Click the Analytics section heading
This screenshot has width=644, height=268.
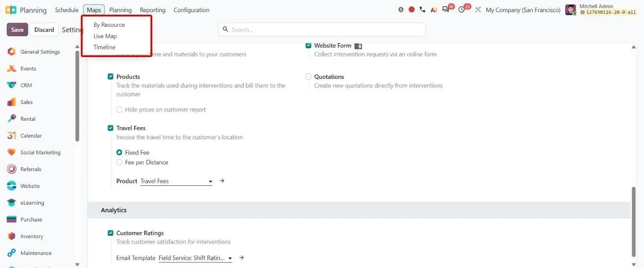point(114,210)
